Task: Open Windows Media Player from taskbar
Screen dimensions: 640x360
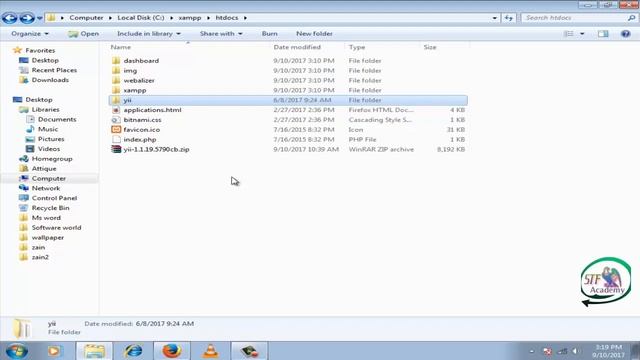Action: (x=54, y=351)
